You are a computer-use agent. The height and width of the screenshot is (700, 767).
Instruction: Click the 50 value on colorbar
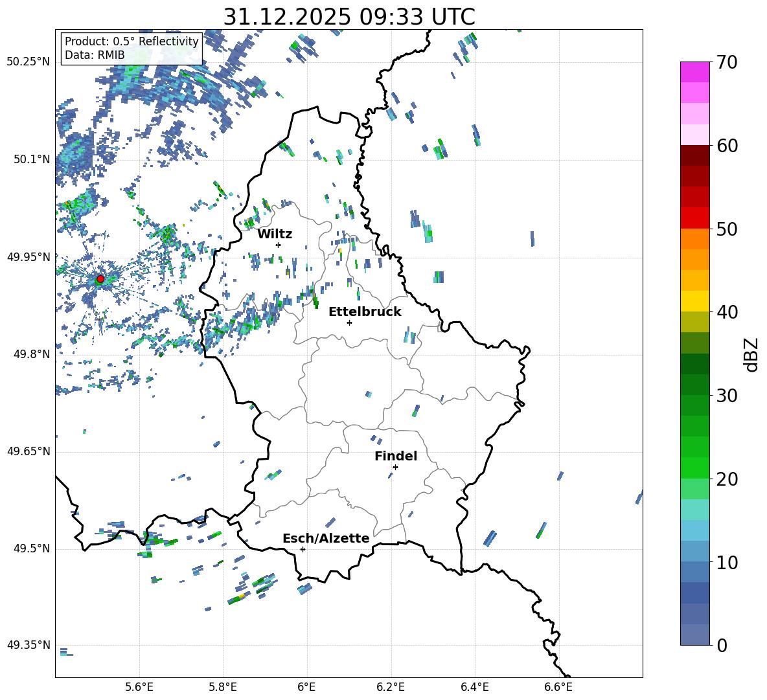(x=727, y=229)
